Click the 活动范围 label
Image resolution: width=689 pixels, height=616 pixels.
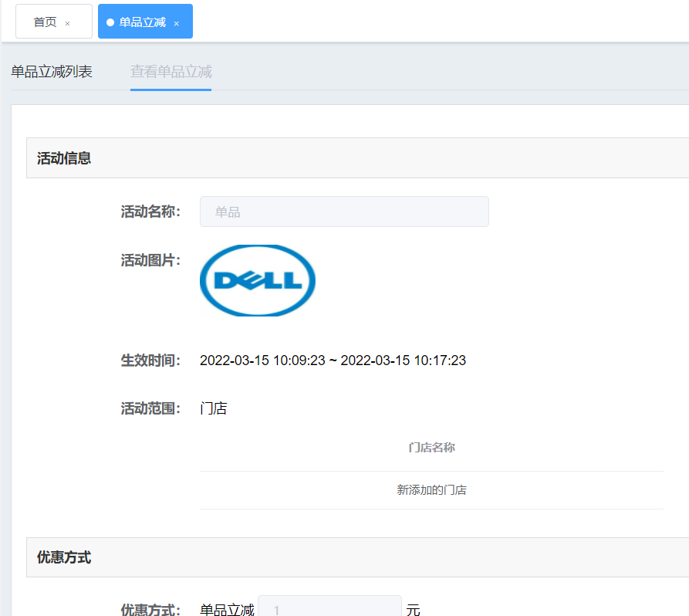coord(150,408)
